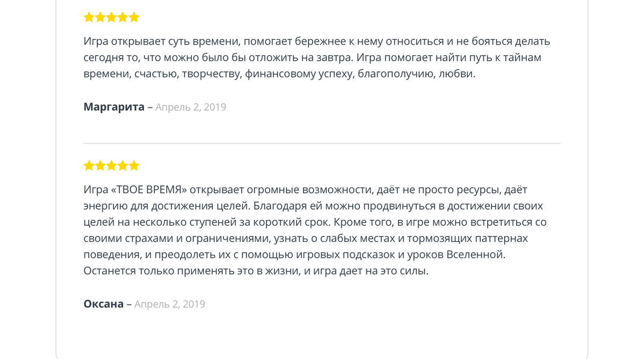Click third star of Оксана's review rating
The image size is (644, 359).
click(x=111, y=166)
